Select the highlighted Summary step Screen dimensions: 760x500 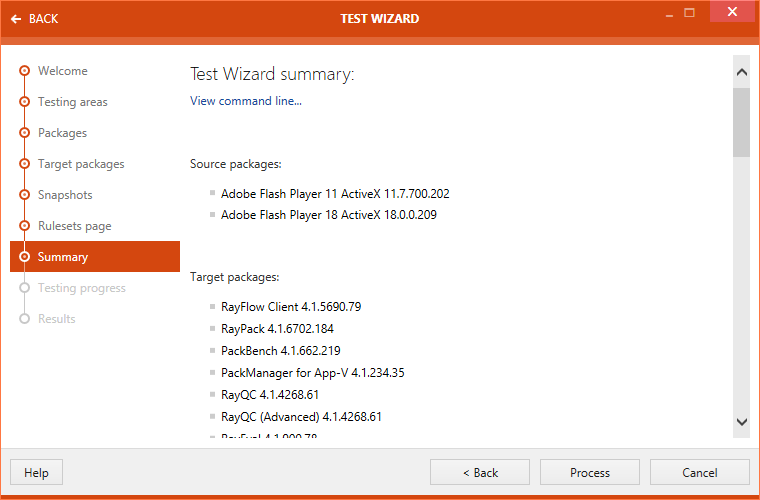pos(95,257)
